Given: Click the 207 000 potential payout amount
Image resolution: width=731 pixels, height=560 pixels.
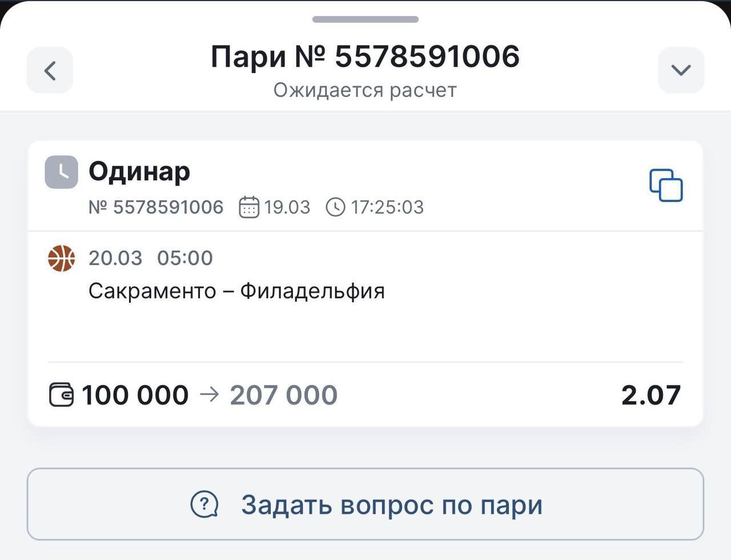Looking at the screenshot, I should pyautogui.click(x=284, y=395).
